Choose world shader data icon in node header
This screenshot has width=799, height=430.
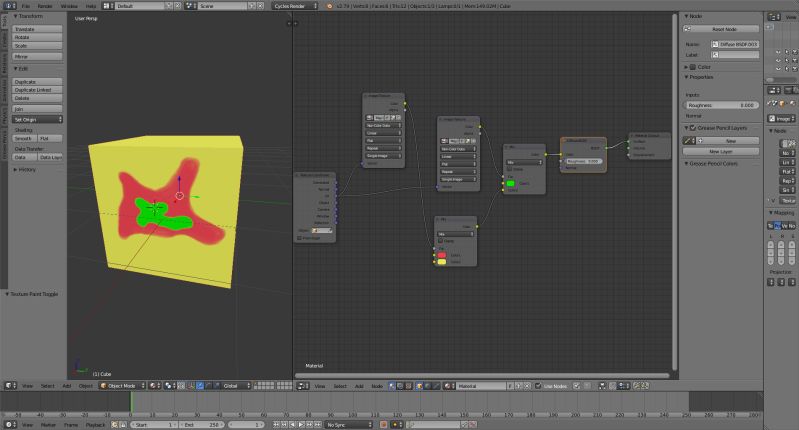click(428, 386)
